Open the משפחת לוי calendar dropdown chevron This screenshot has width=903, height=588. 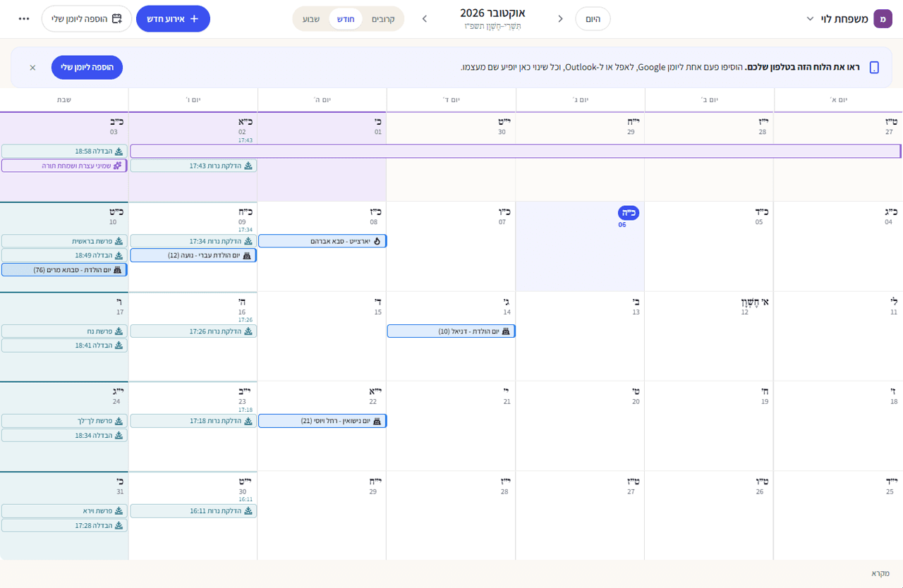tap(810, 18)
